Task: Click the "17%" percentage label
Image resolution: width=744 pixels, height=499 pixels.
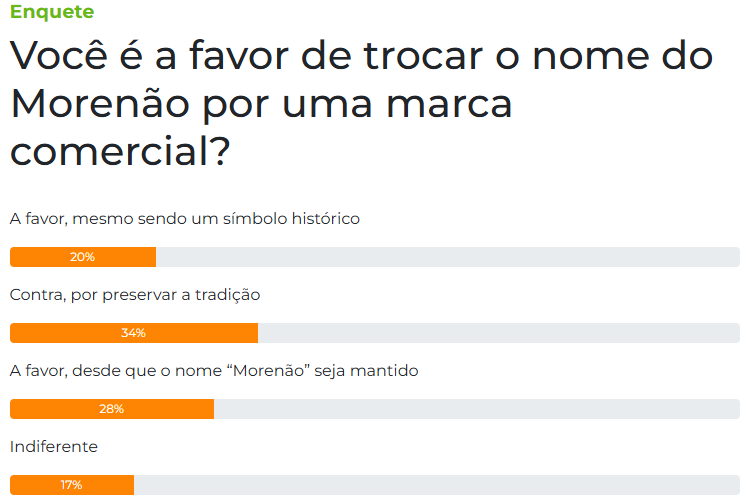Action: point(71,485)
